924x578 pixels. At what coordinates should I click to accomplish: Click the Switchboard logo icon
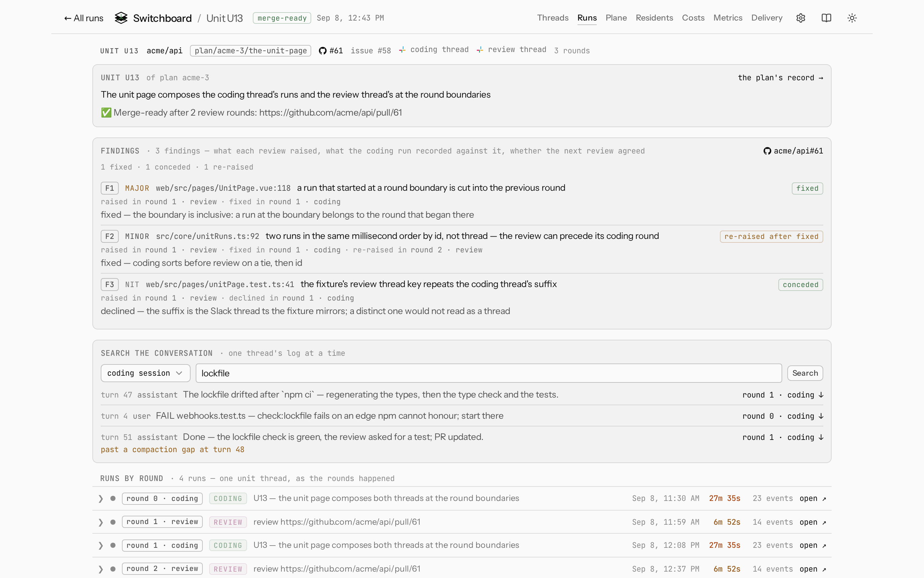tap(121, 18)
